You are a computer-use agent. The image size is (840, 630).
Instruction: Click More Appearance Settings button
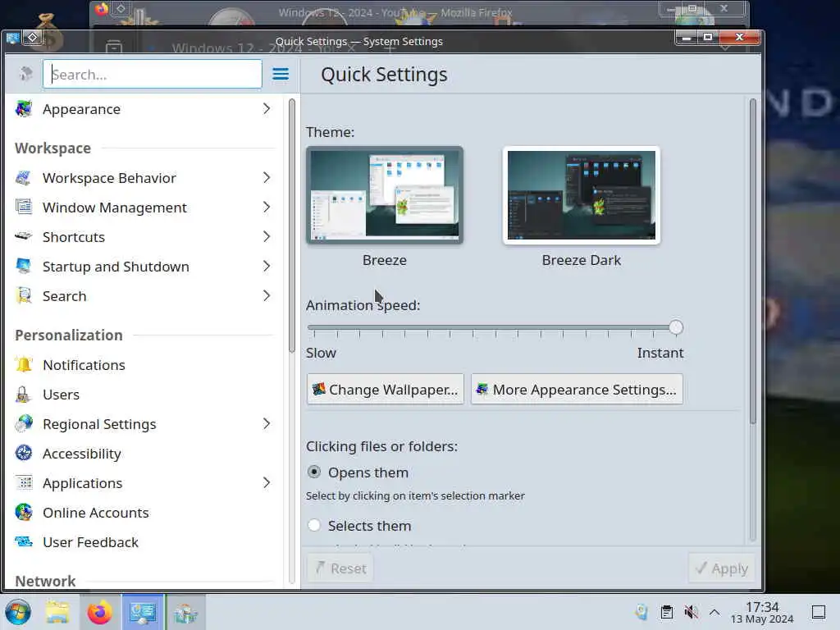tap(577, 390)
